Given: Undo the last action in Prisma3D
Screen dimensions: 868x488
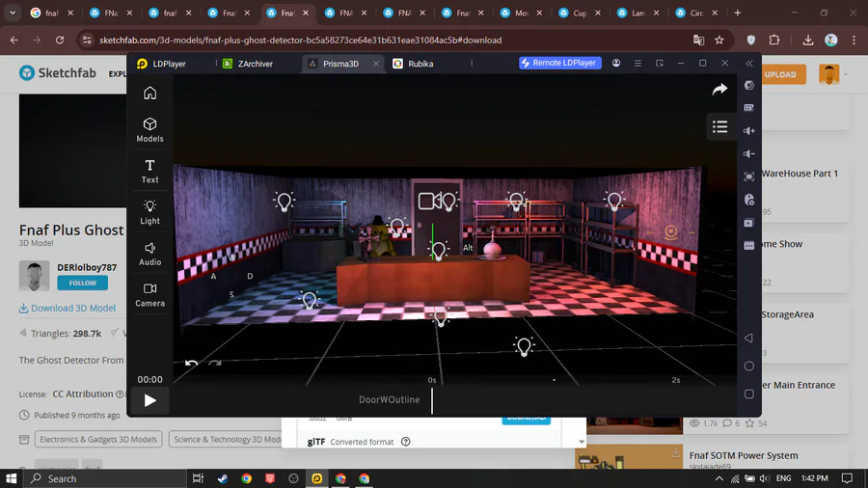Looking at the screenshot, I should pos(192,364).
